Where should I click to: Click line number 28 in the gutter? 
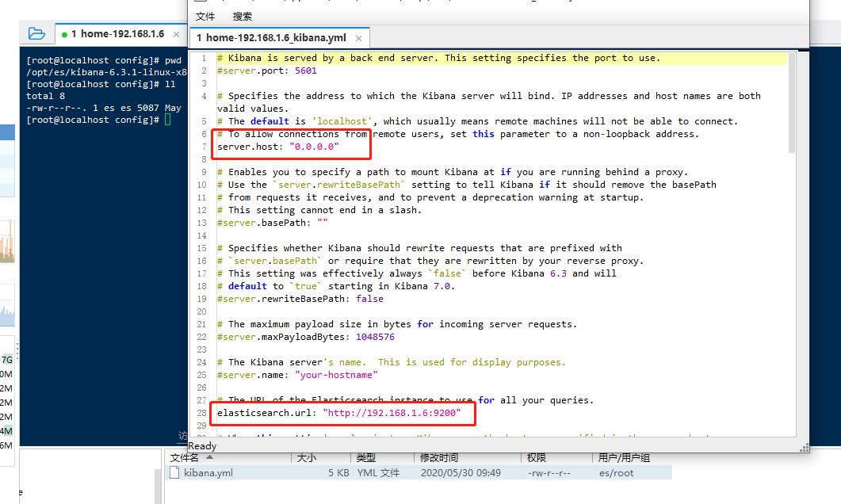(201, 413)
